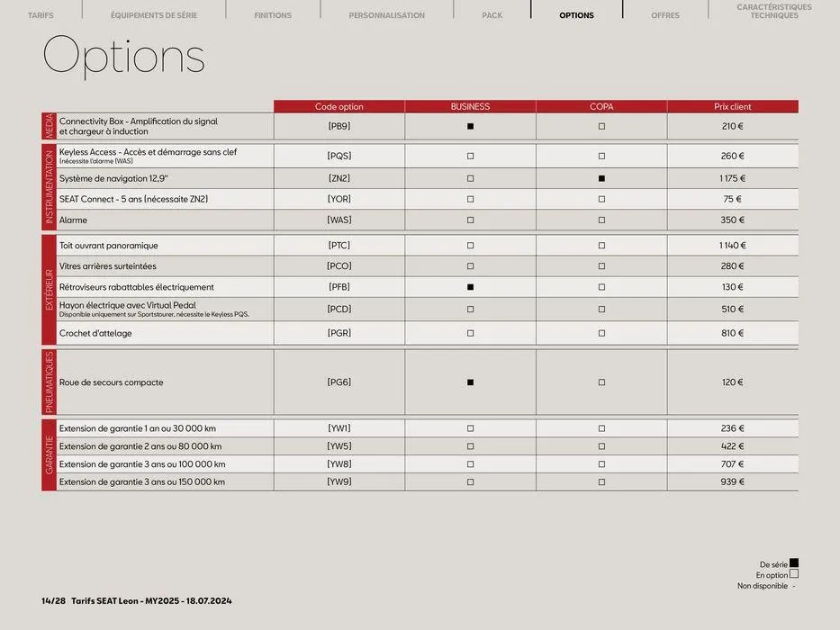Screen dimensions: 840x630
Task: Toggle the filled BUSINESS square for Connectivity Box
Action: point(469,125)
